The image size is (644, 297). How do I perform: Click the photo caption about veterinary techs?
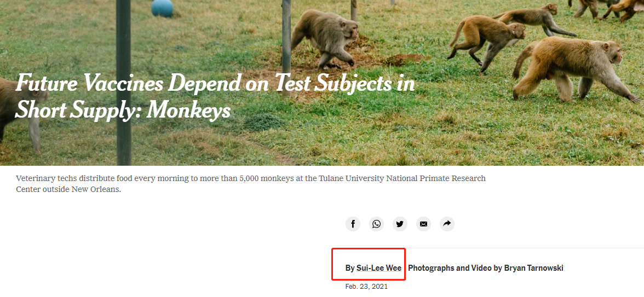250,179
